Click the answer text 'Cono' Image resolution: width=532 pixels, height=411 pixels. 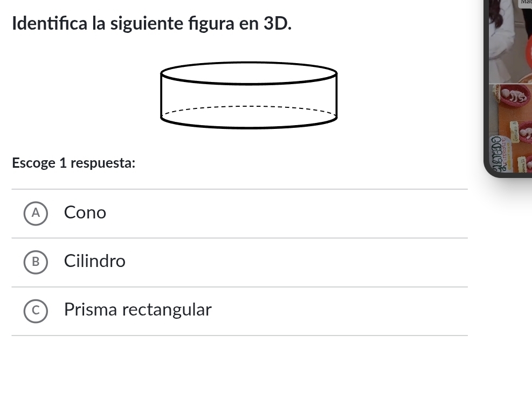(85, 213)
